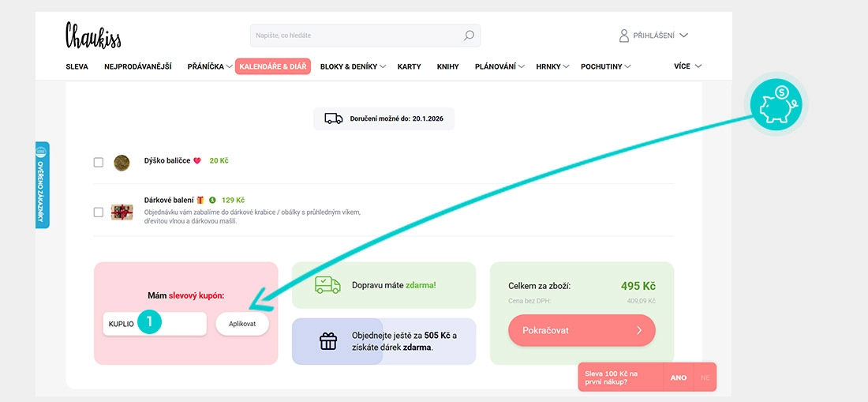Click NE on the first purchase discount
Image resolution: width=868 pixels, height=402 pixels.
point(705,378)
